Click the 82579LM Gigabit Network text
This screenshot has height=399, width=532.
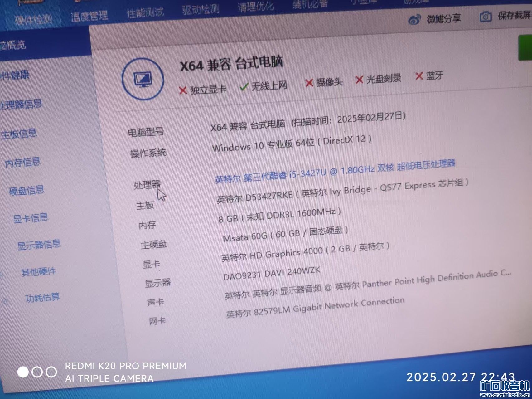tap(315, 307)
